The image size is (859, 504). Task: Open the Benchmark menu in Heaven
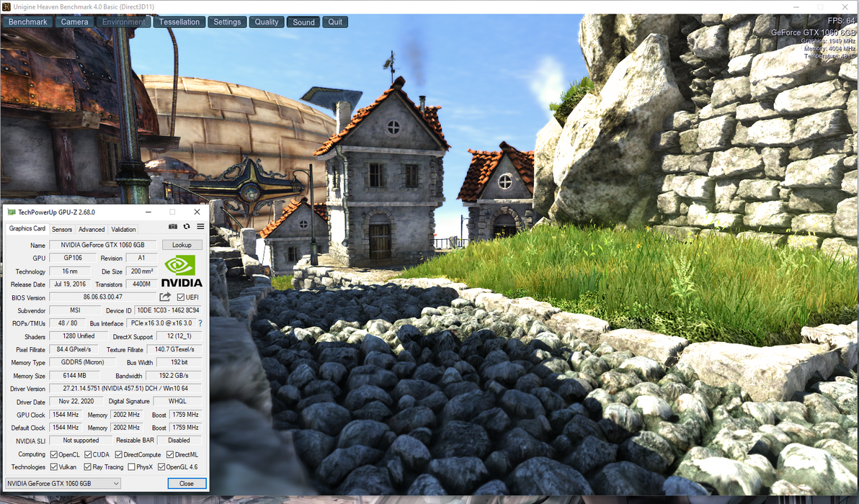(28, 22)
